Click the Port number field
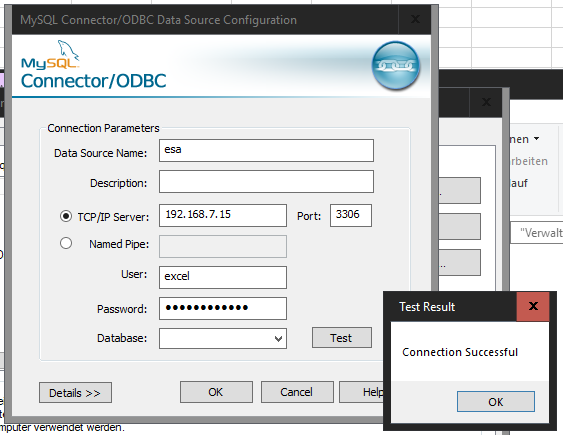Image resolution: width=563 pixels, height=435 pixels. point(351,215)
